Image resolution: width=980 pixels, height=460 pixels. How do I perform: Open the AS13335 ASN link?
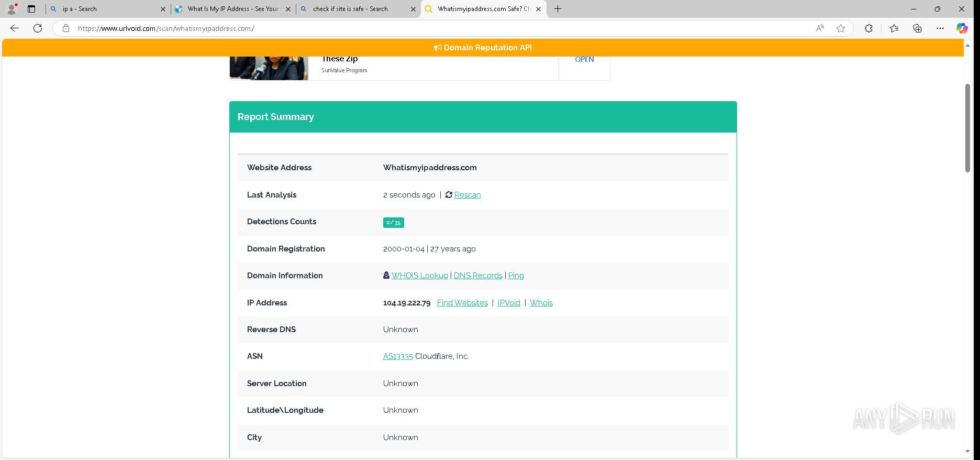398,356
